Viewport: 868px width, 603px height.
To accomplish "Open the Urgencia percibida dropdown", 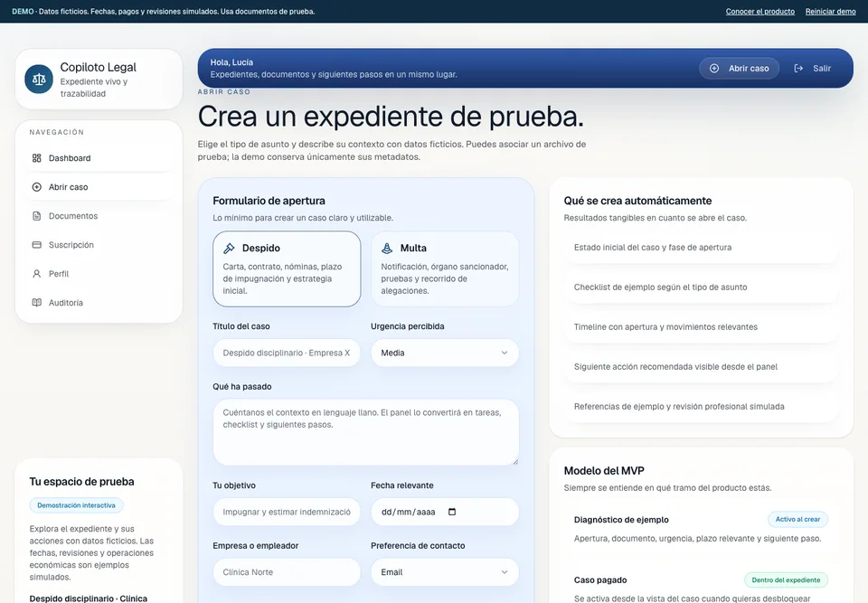I will pyautogui.click(x=445, y=353).
